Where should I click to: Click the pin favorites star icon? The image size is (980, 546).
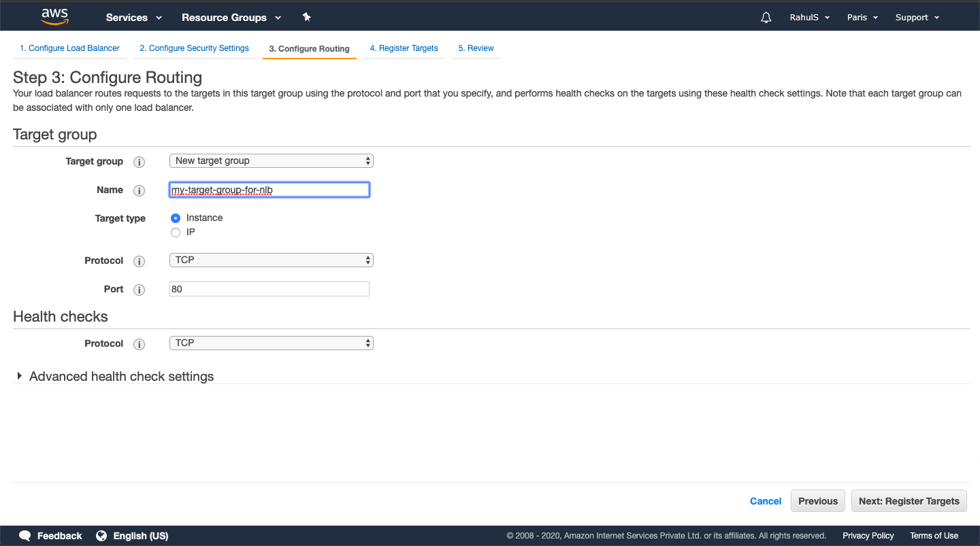pos(306,17)
